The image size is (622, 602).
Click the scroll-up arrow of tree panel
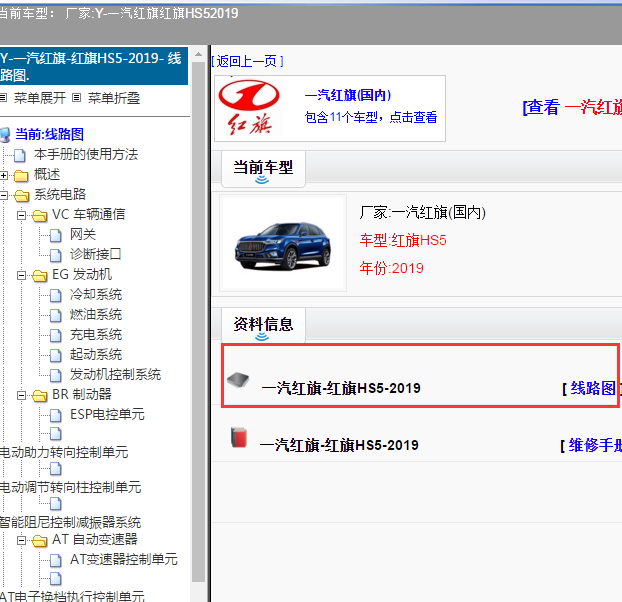198,54
